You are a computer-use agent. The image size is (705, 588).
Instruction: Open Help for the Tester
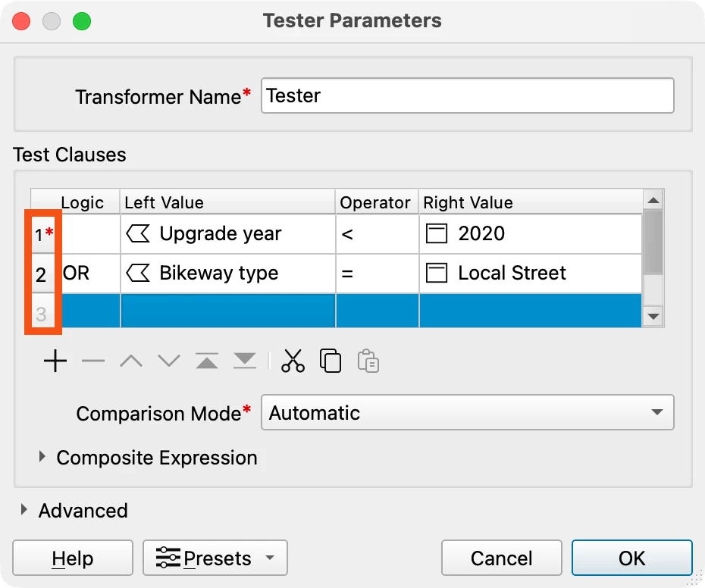[x=72, y=558]
